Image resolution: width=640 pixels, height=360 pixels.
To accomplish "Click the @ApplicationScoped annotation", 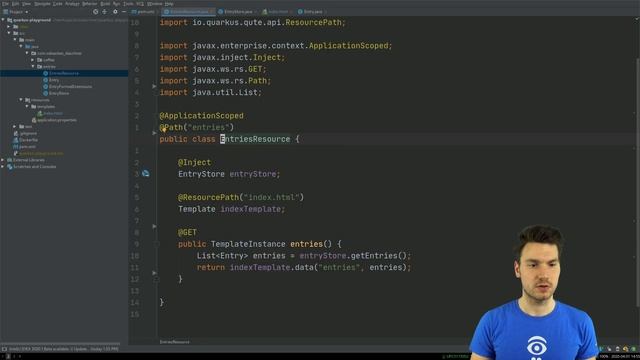I will (202, 116).
